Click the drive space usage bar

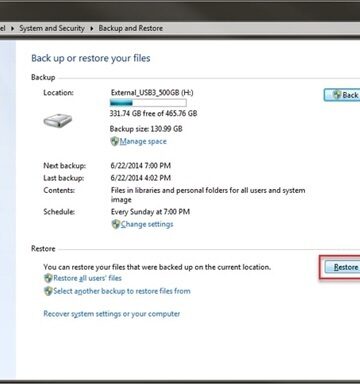pos(148,103)
